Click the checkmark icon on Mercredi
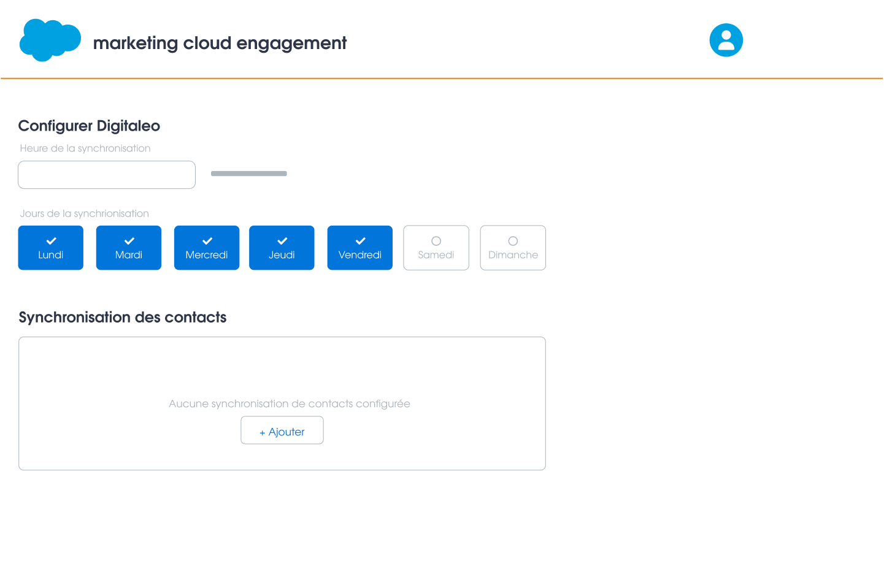 pos(207,240)
